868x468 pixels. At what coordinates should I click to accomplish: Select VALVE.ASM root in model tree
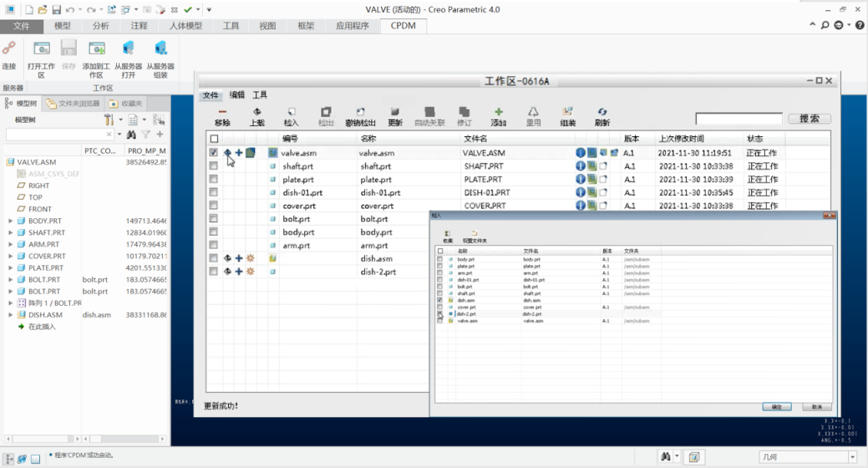[37, 162]
